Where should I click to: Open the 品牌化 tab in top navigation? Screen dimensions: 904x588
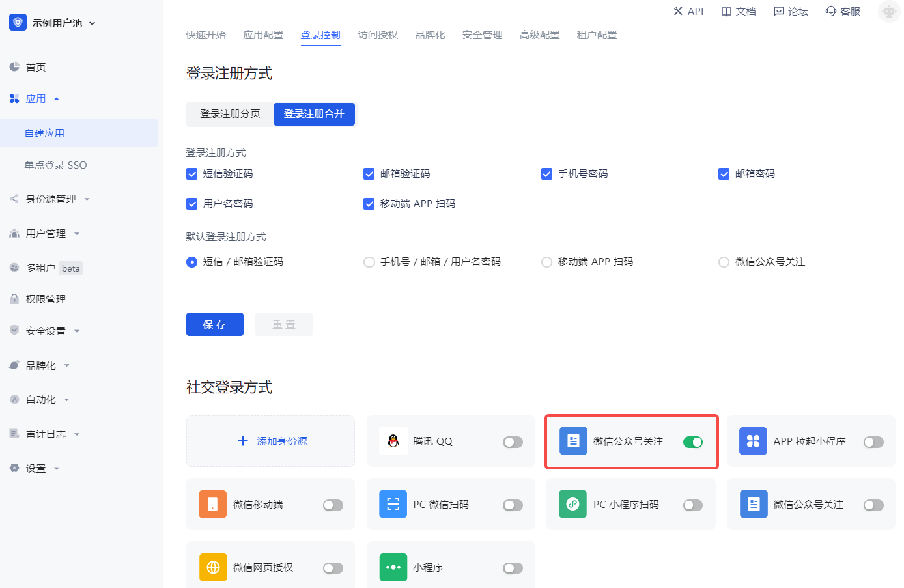pos(430,35)
